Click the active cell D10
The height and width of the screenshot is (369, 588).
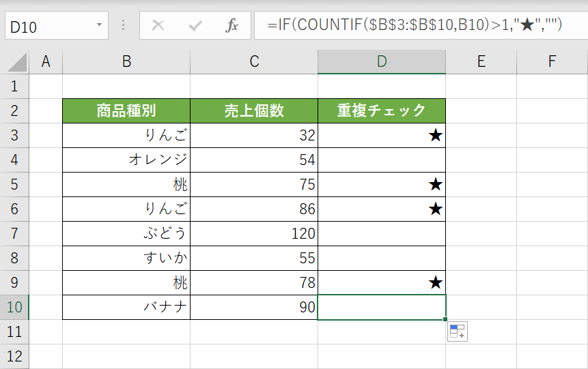[x=382, y=307]
